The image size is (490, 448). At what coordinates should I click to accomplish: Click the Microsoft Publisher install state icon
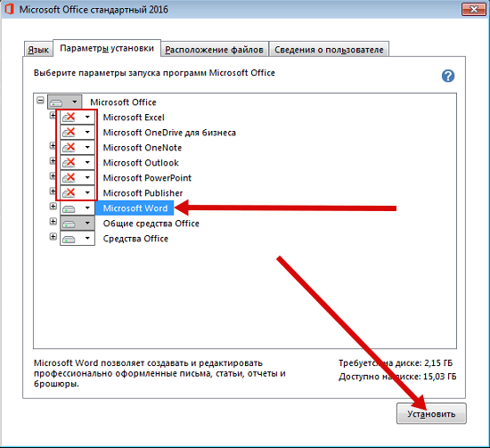(x=69, y=192)
